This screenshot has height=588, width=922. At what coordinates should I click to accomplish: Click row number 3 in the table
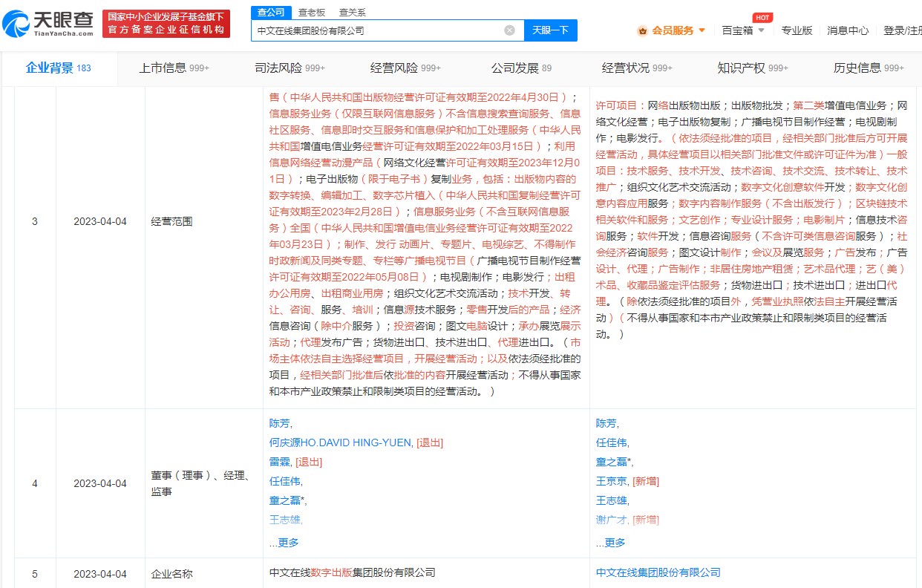tap(34, 222)
